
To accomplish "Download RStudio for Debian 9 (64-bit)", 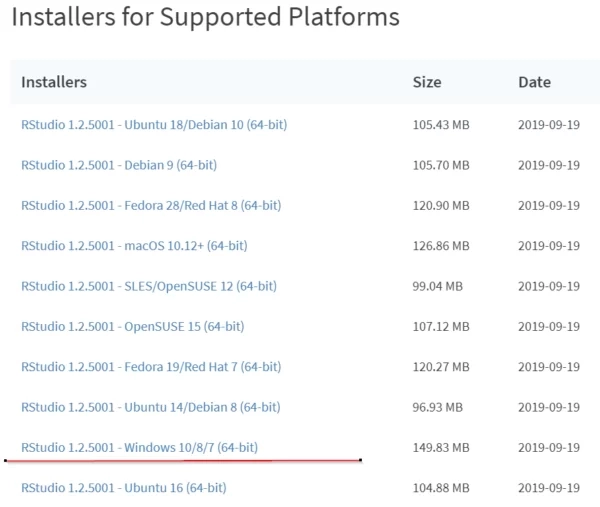I will 120,165.
